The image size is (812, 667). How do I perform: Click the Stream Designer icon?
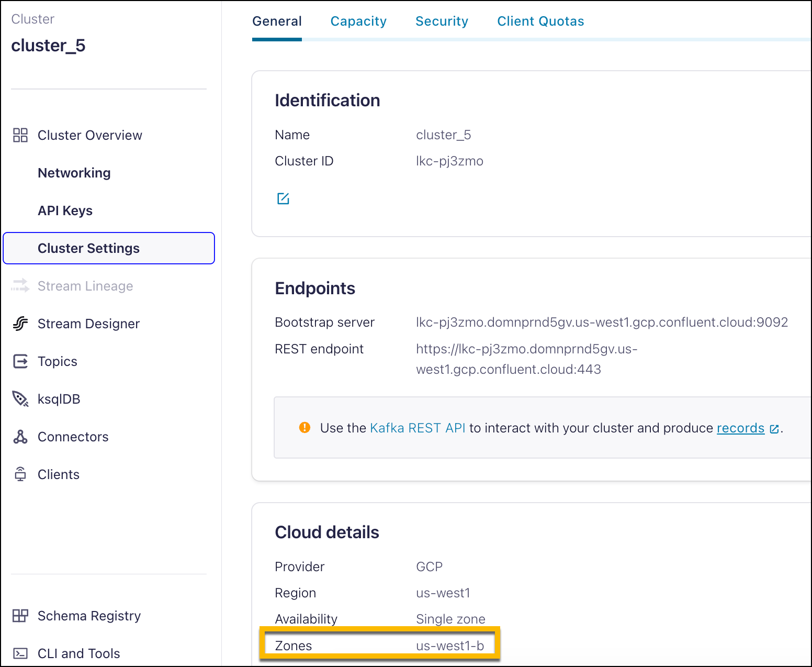pyautogui.click(x=20, y=324)
